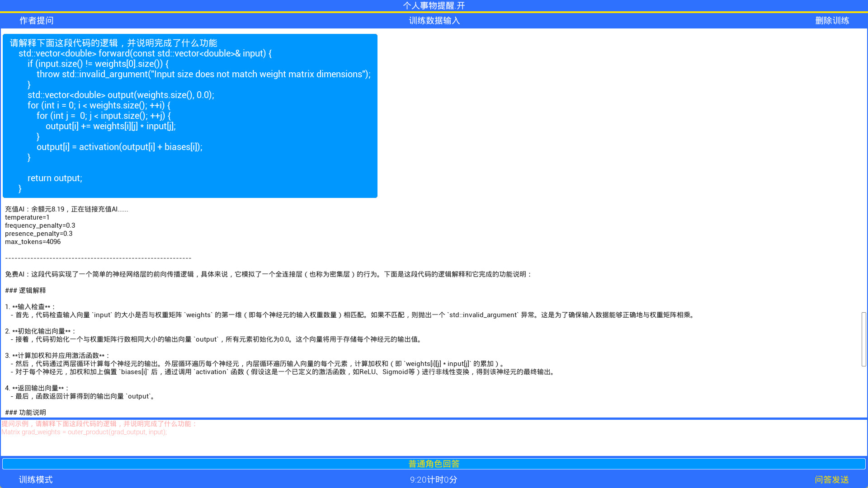This screenshot has width=868, height=488.
Task: Select the 普通角色回答 answer mode bar
Action: [433, 464]
